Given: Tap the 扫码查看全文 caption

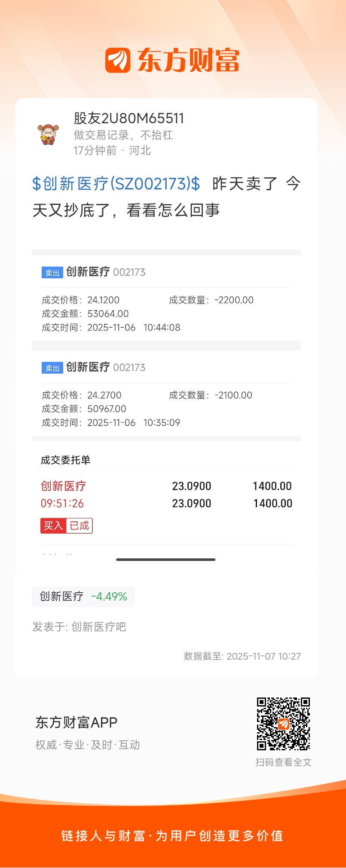Looking at the screenshot, I should [283, 762].
